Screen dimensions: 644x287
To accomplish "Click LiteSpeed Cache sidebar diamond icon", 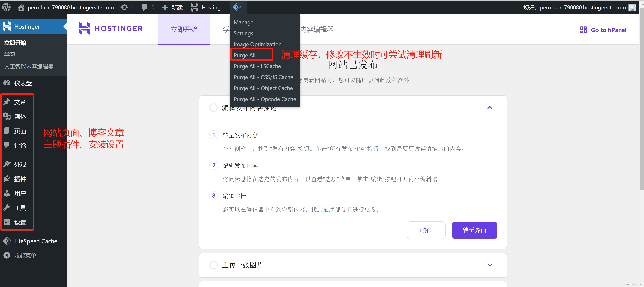I will point(7,241).
